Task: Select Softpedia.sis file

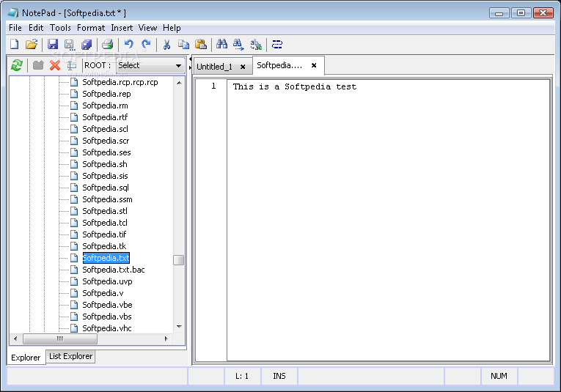Action: (105, 176)
